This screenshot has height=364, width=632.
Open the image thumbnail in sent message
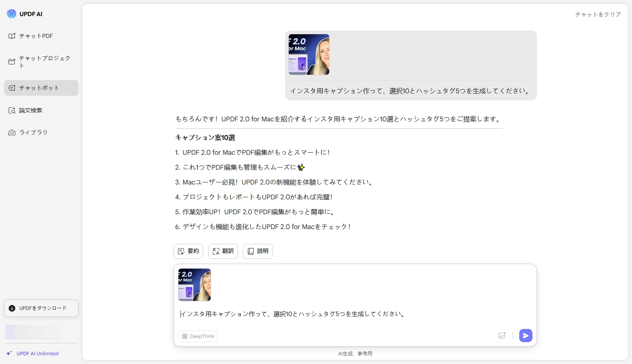[309, 54]
